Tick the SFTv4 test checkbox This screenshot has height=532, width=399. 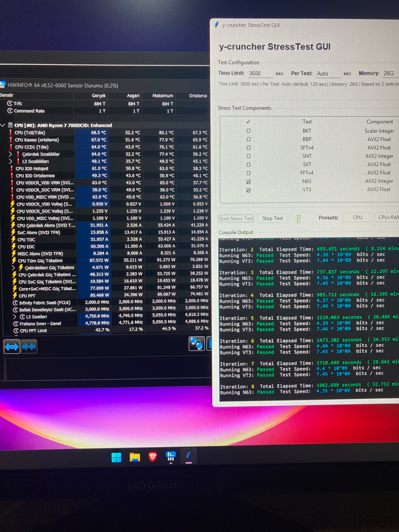pyautogui.click(x=249, y=148)
